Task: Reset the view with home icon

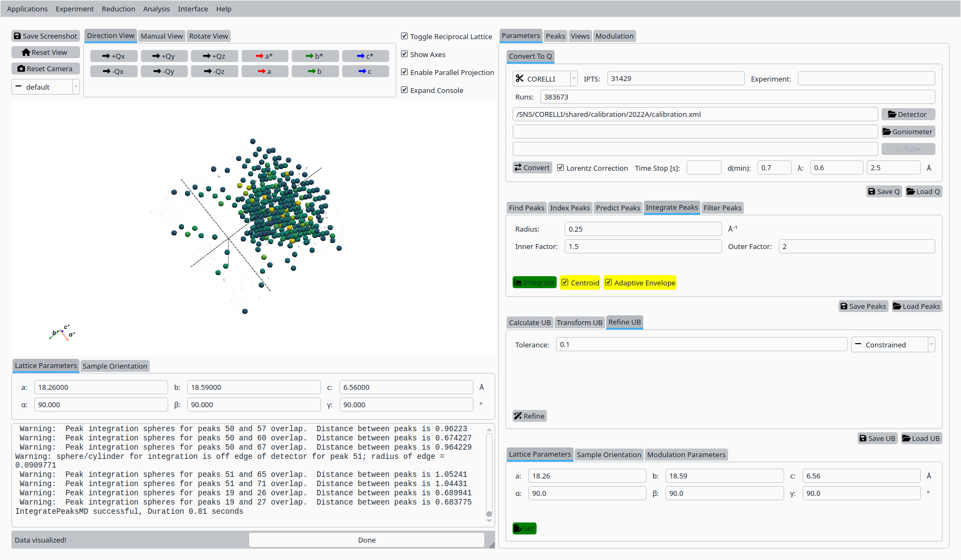Action: [46, 52]
